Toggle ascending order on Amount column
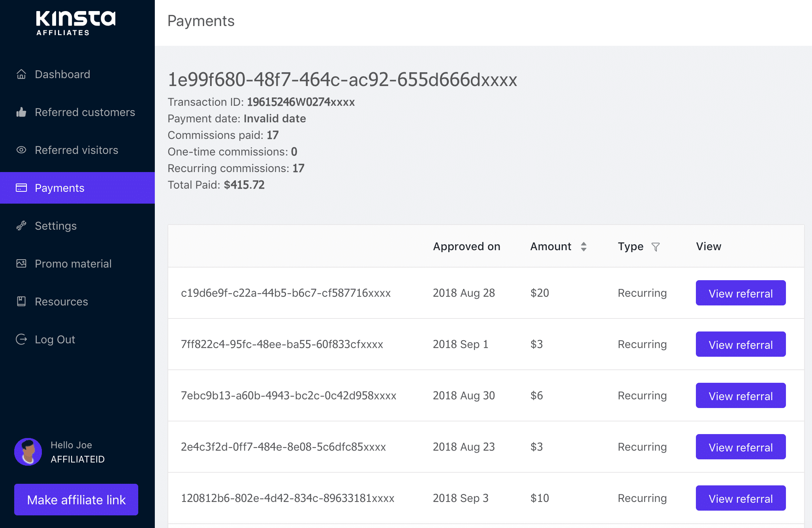This screenshot has height=528, width=812. pyautogui.click(x=584, y=244)
